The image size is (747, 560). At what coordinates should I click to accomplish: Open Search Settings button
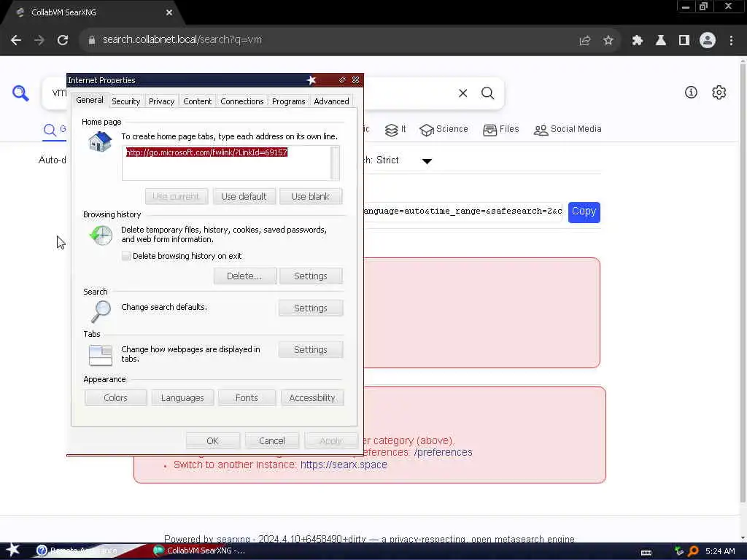[x=311, y=308]
